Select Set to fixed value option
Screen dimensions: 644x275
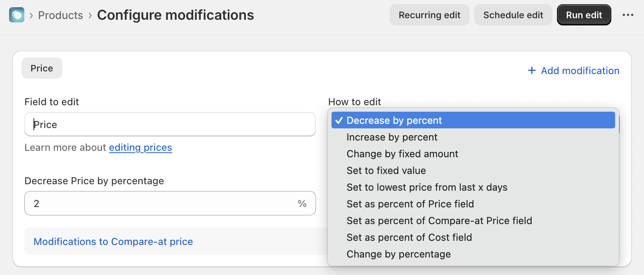tap(386, 171)
